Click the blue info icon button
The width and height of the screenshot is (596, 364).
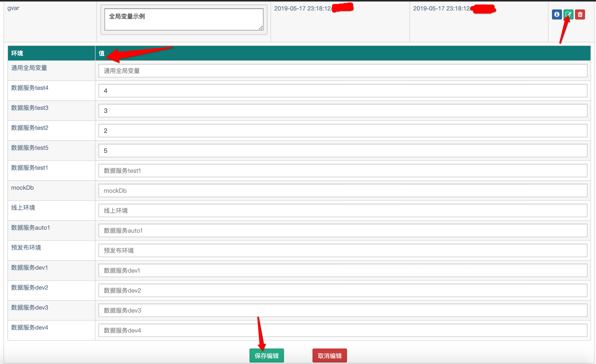[x=557, y=14]
